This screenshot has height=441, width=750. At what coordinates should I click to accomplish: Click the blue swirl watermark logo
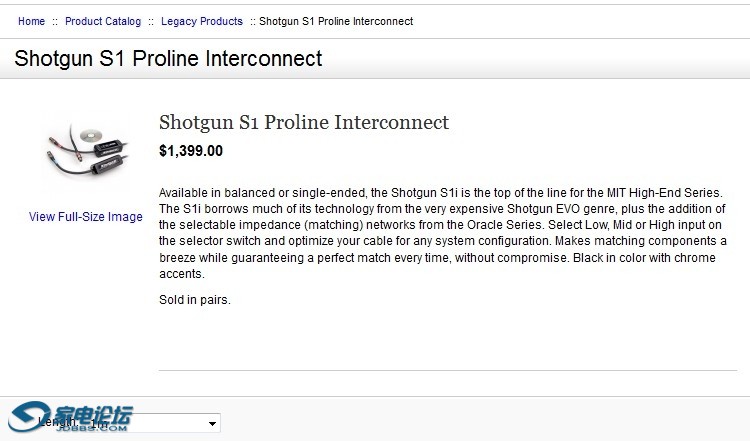point(30,416)
